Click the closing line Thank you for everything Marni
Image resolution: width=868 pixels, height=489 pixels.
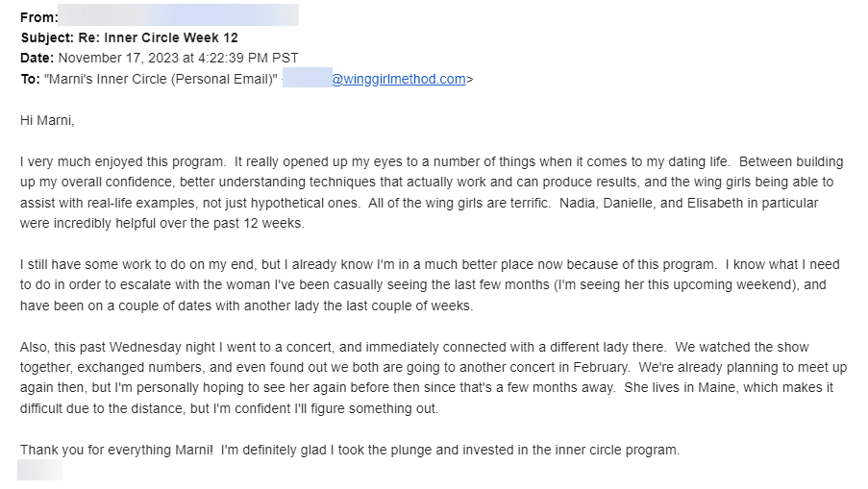coord(116,450)
